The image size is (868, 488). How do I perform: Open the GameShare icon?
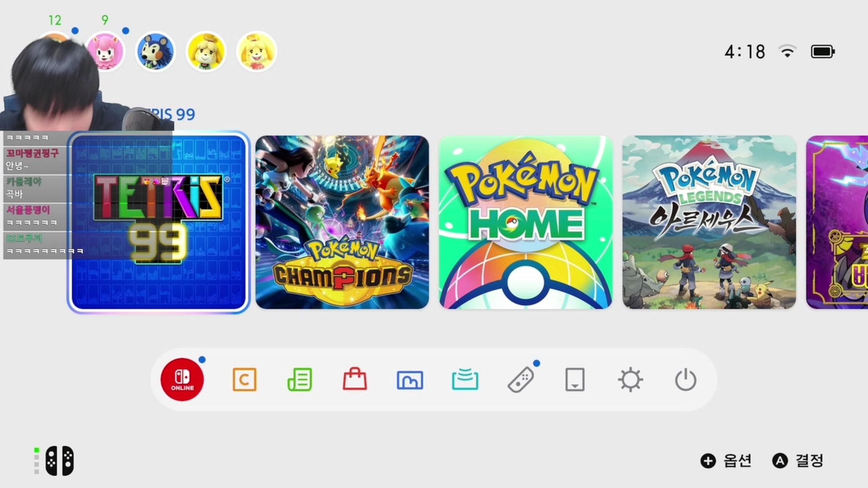pyautogui.click(x=465, y=379)
